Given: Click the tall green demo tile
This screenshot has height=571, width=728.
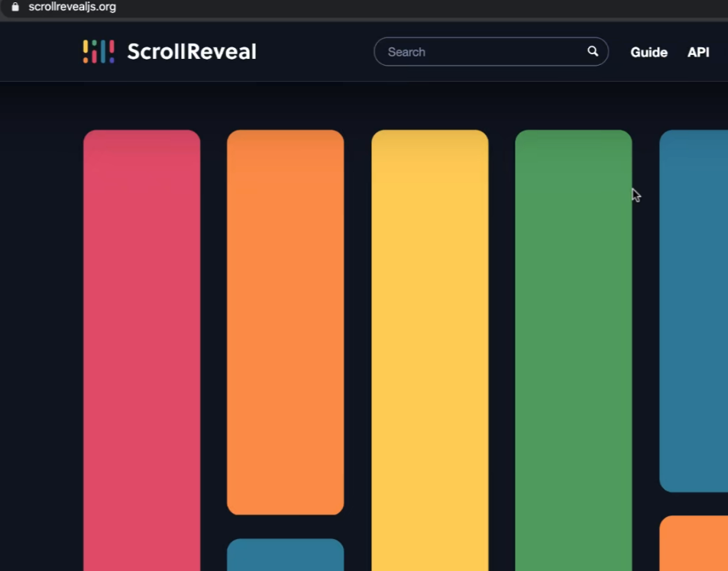Looking at the screenshot, I should (x=574, y=350).
